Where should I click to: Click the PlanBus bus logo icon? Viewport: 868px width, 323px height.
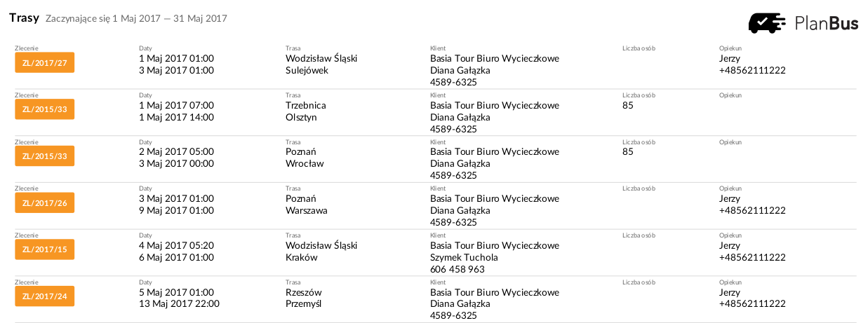(x=767, y=23)
